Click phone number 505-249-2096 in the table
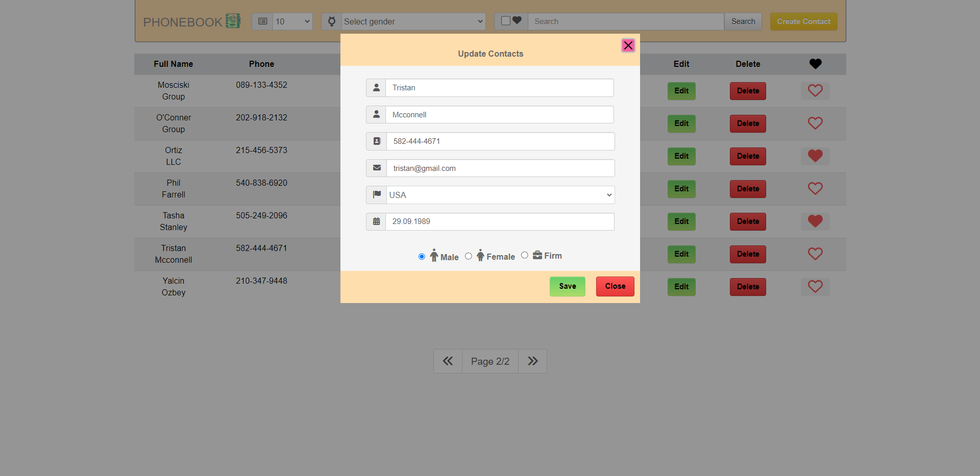Screen dimensions: 980x476 [x=261, y=215]
